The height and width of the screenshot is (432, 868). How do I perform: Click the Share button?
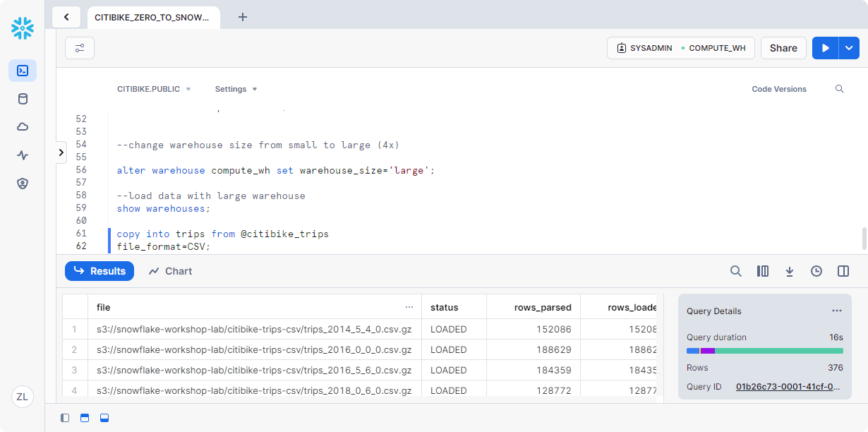pos(783,48)
